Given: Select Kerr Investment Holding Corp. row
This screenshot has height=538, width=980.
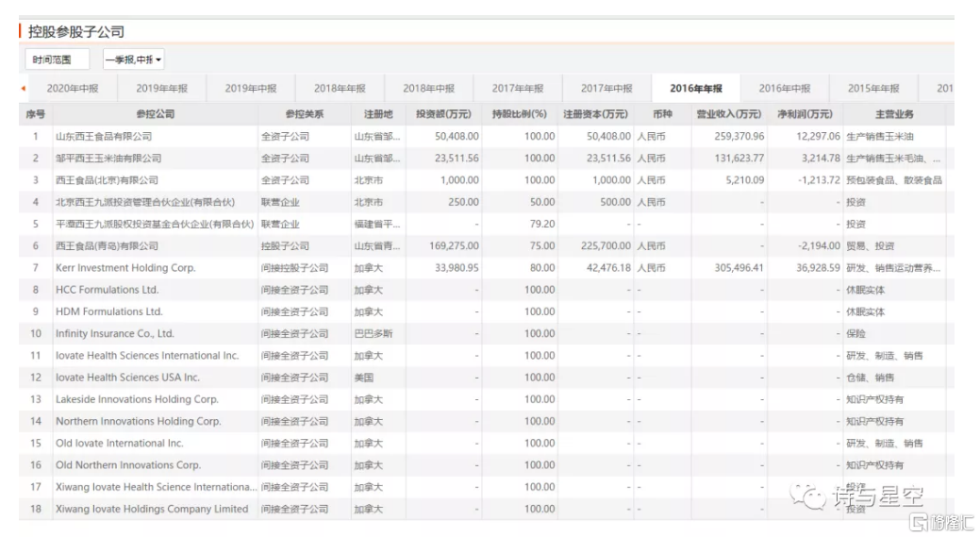Looking at the screenshot, I should (487, 268).
